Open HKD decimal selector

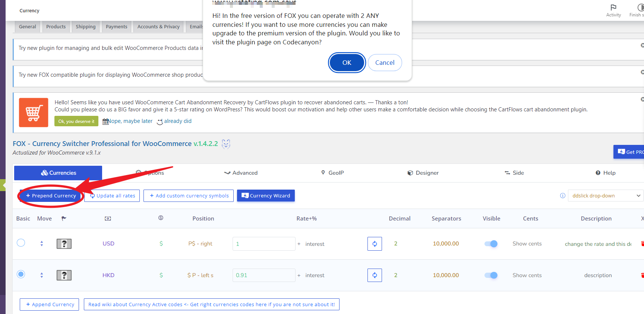(396, 275)
